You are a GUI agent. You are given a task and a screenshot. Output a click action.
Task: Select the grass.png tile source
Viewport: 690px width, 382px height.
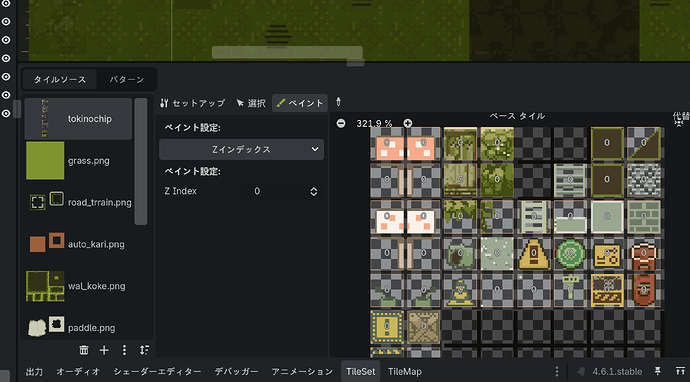point(78,161)
